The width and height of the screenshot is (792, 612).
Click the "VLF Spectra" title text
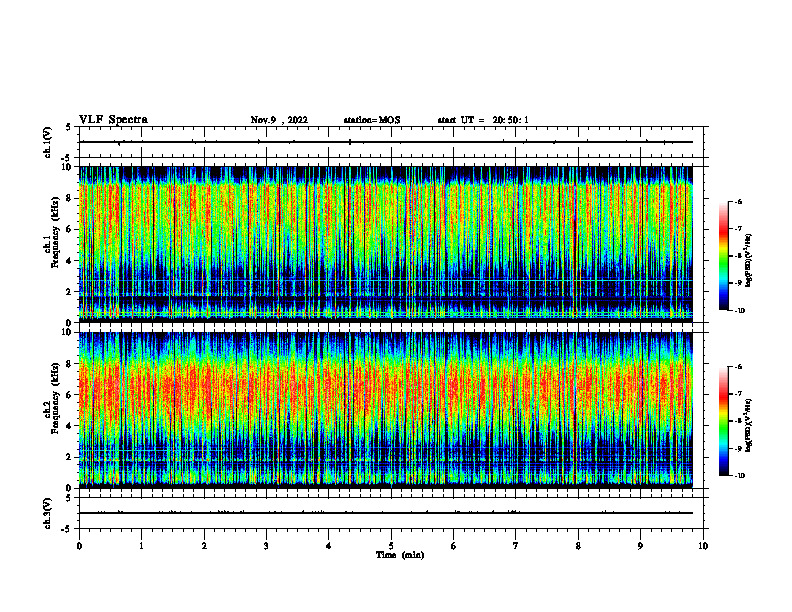113,120
